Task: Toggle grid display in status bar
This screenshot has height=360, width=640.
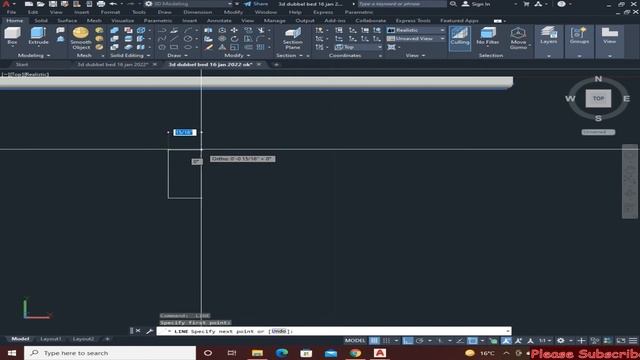Action: click(x=374, y=340)
